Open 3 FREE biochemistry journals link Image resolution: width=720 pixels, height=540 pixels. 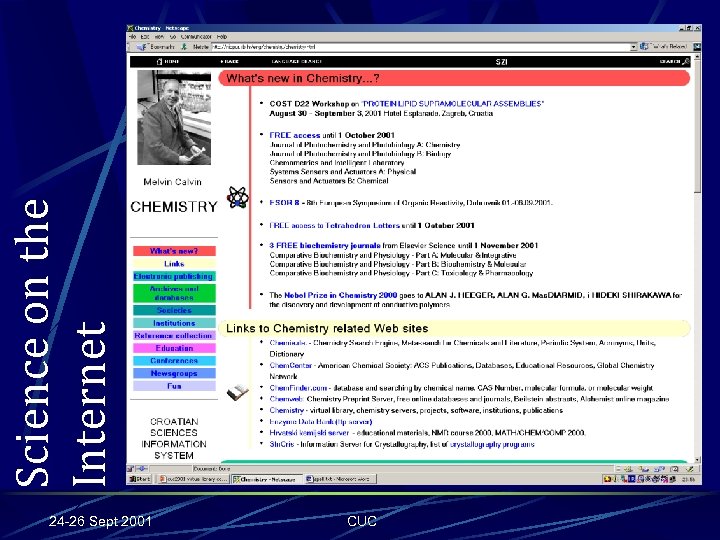325,246
